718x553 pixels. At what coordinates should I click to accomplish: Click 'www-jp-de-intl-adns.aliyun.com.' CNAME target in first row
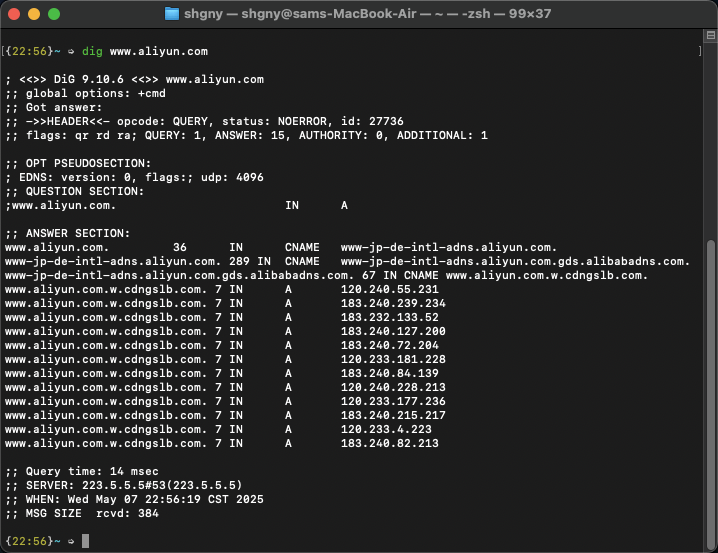click(x=449, y=247)
